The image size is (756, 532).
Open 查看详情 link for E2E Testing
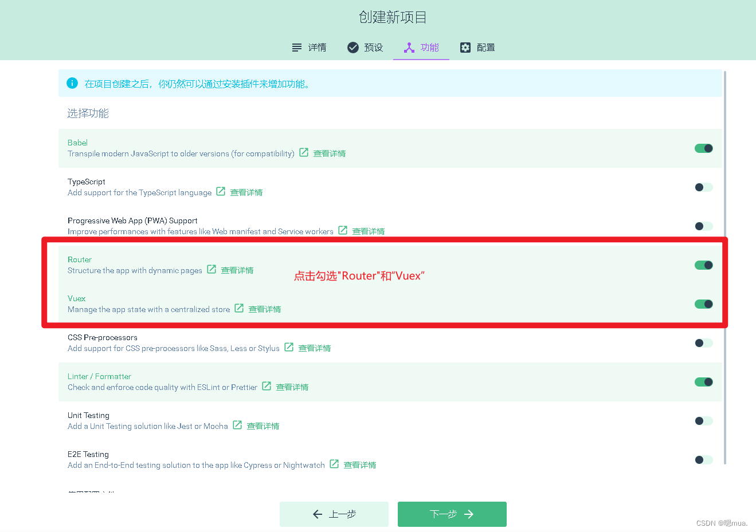pyautogui.click(x=360, y=465)
